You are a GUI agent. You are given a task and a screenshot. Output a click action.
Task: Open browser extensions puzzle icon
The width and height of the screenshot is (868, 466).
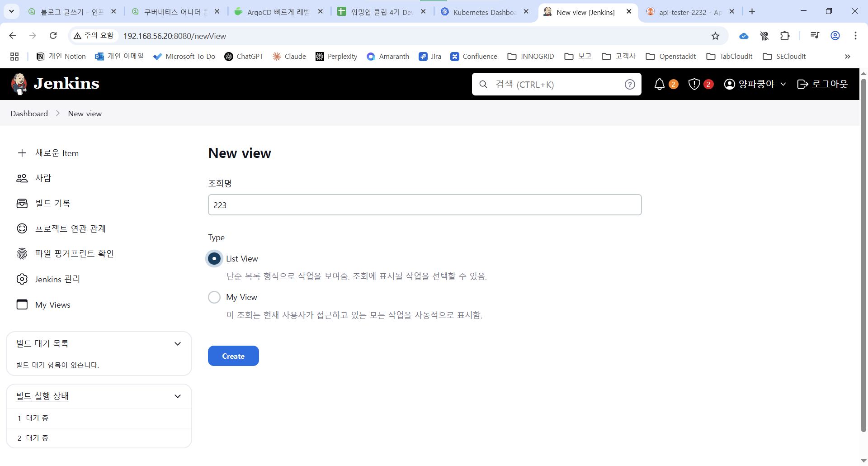pos(785,36)
